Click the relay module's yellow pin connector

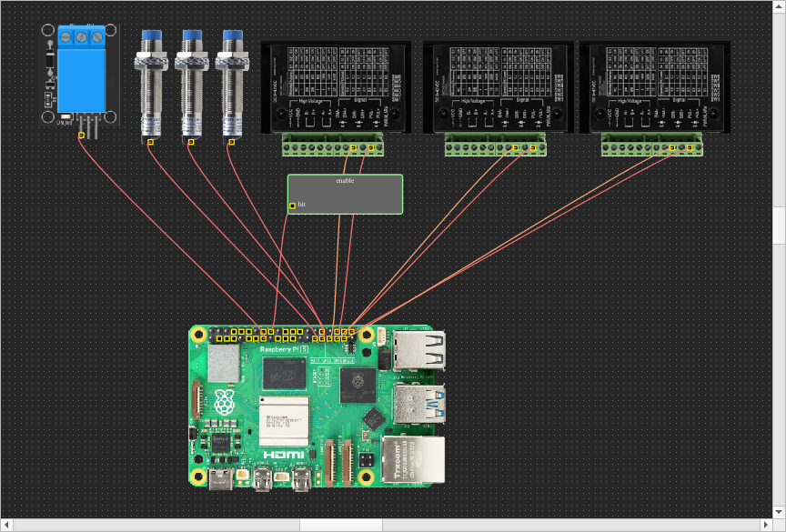click(81, 136)
